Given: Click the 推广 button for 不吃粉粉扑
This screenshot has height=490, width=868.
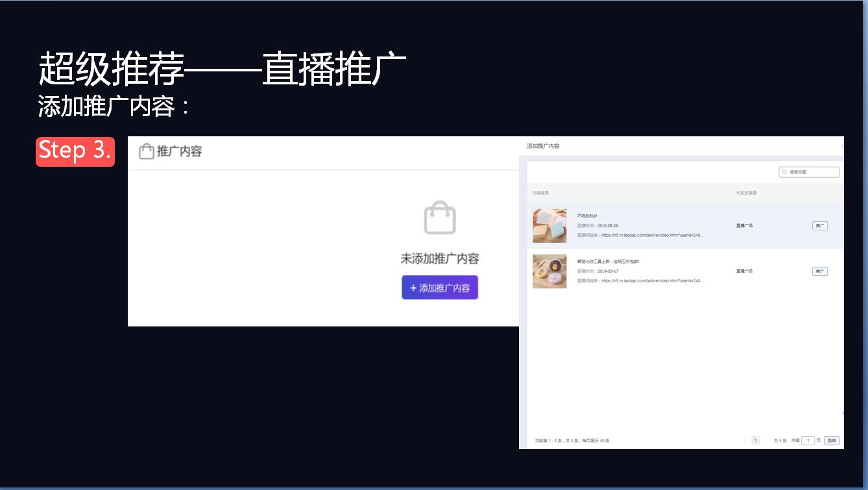Looking at the screenshot, I should (x=819, y=225).
